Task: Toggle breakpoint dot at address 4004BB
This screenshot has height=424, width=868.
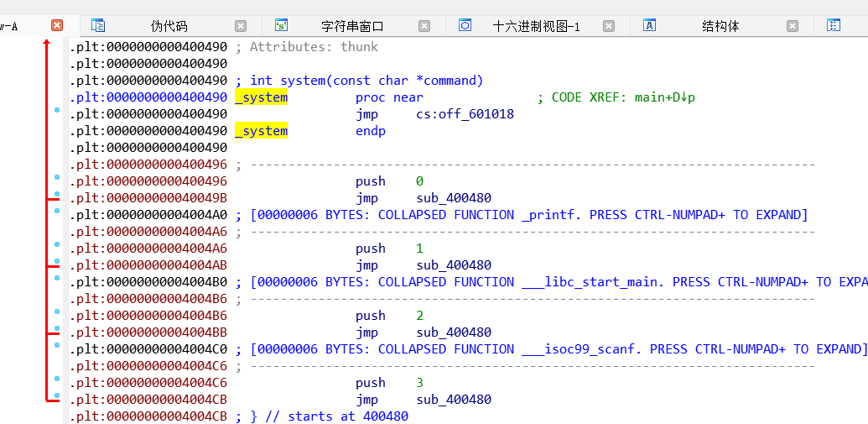Action: click(57, 328)
